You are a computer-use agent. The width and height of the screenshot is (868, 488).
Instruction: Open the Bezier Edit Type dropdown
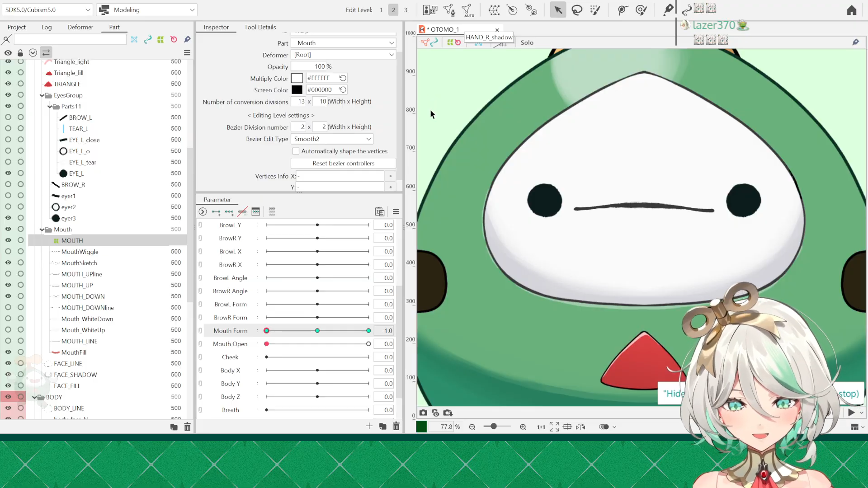[x=332, y=139]
